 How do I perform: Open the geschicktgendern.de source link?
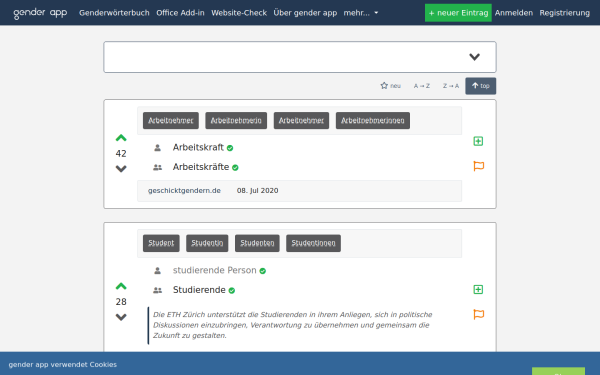pos(184,191)
